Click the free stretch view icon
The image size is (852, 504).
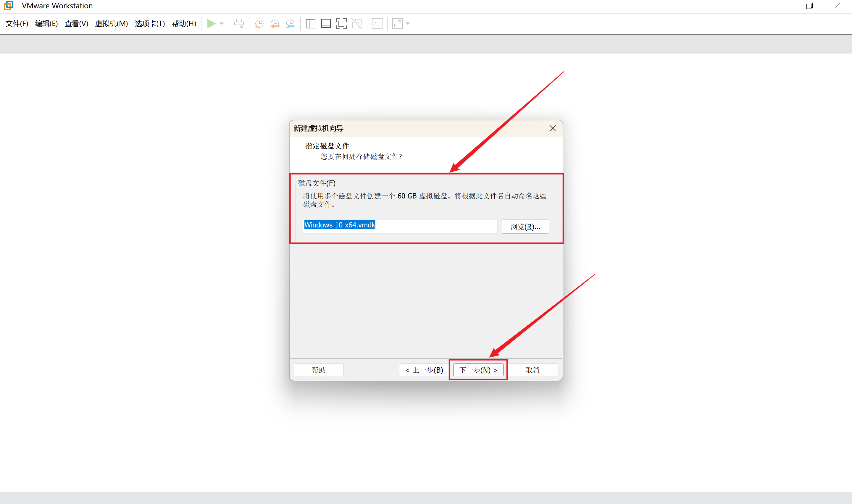pyautogui.click(x=397, y=23)
